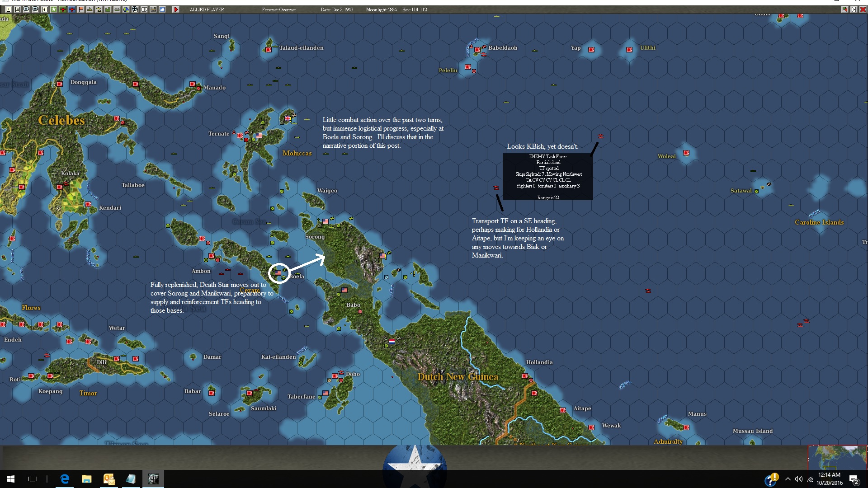Select the Japanese base at Hollandia

click(525, 376)
